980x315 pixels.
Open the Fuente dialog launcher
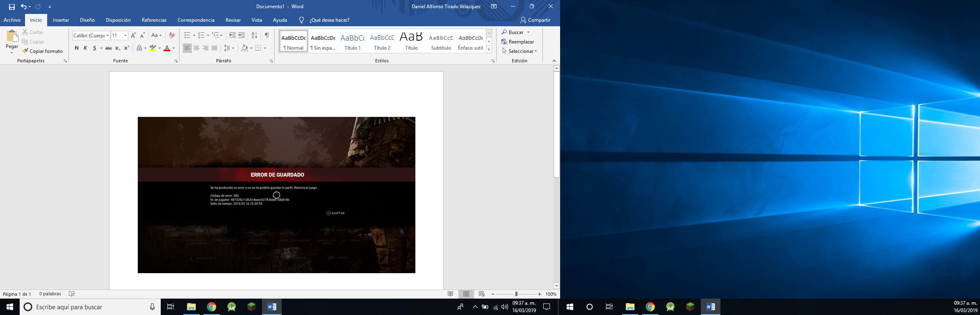coord(176,61)
